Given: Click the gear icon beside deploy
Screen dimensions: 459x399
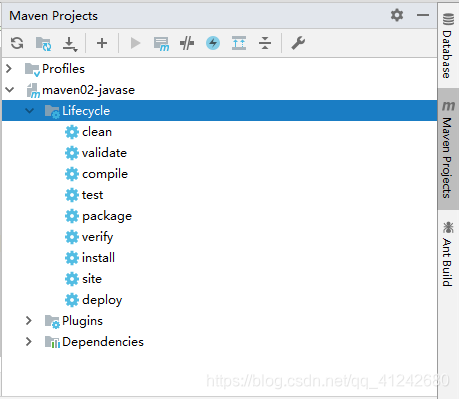Looking at the screenshot, I should (72, 300).
